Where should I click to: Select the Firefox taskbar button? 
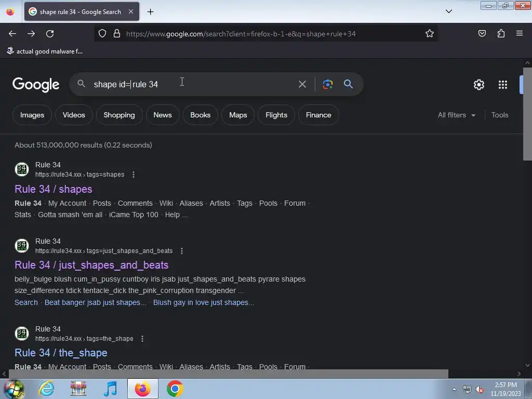[143, 389]
